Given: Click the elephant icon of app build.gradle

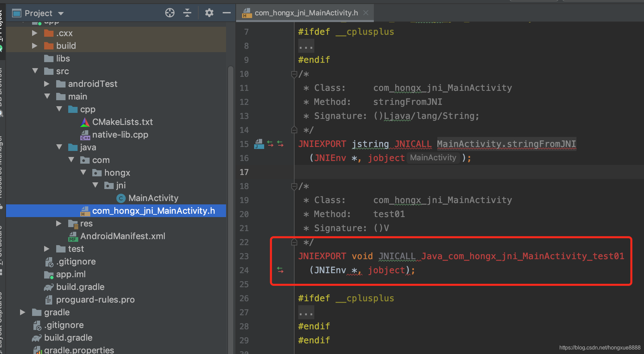Looking at the screenshot, I should click(x=49, y=287).
